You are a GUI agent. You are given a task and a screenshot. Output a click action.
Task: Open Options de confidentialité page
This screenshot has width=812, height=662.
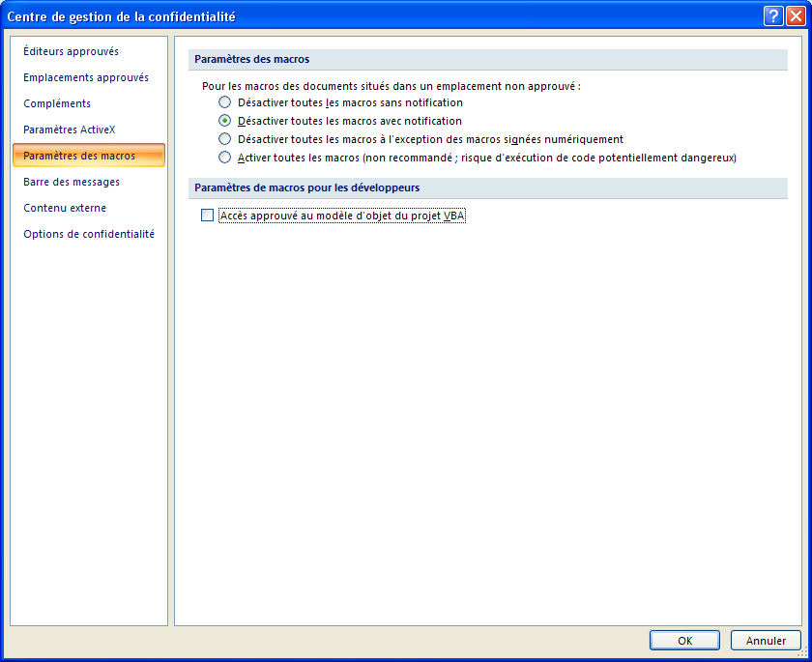click(89, 234)
